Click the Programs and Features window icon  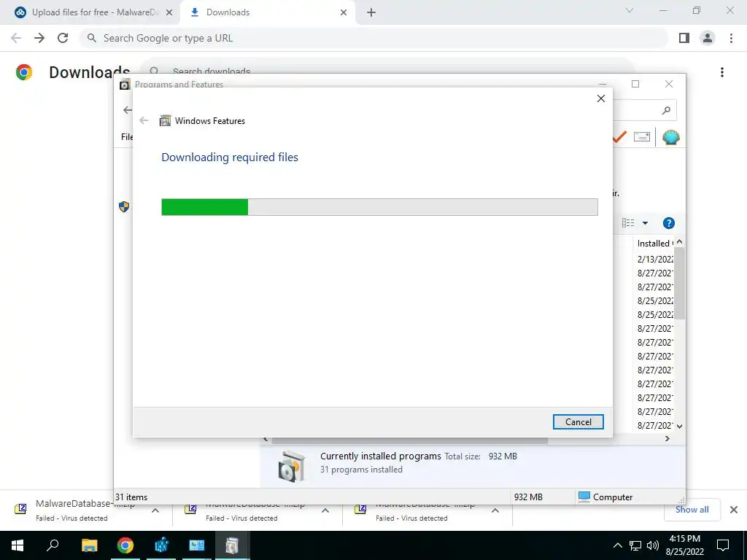125,85
